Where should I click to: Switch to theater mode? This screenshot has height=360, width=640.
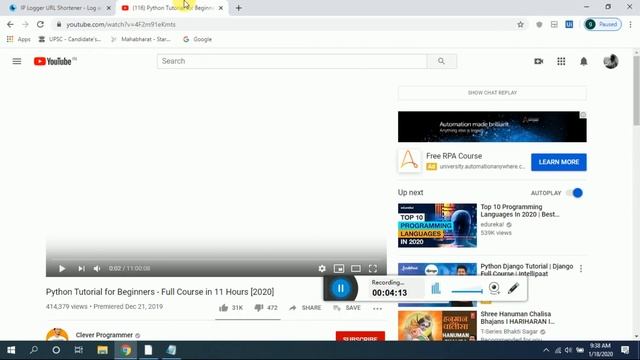356,269
